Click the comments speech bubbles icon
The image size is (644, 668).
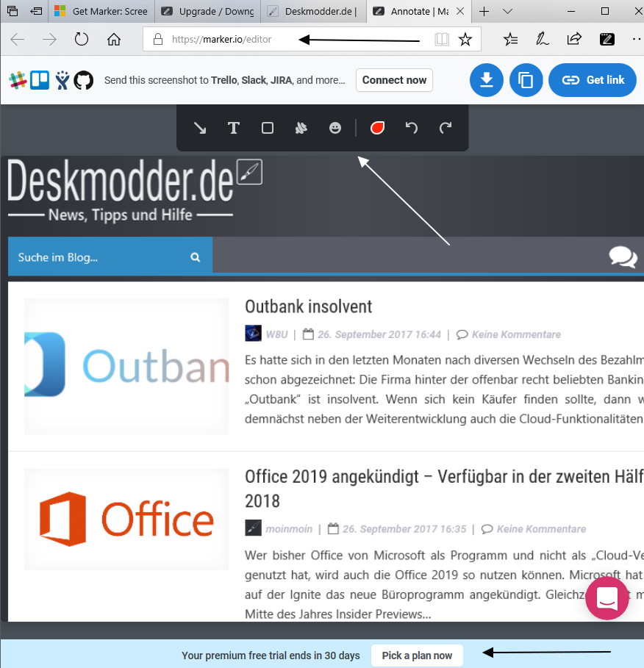(x=623, y=257)
